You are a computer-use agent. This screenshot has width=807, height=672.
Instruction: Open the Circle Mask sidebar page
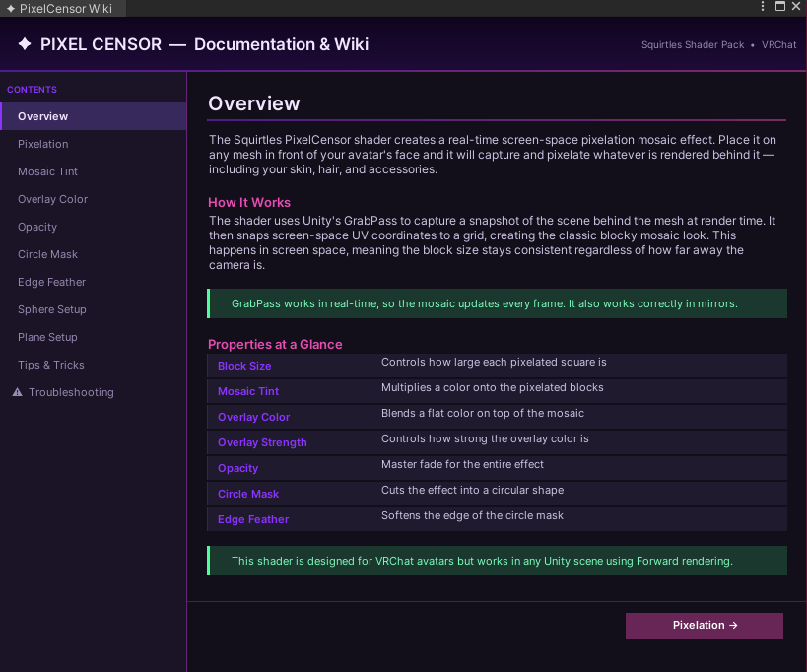(94, 254)
